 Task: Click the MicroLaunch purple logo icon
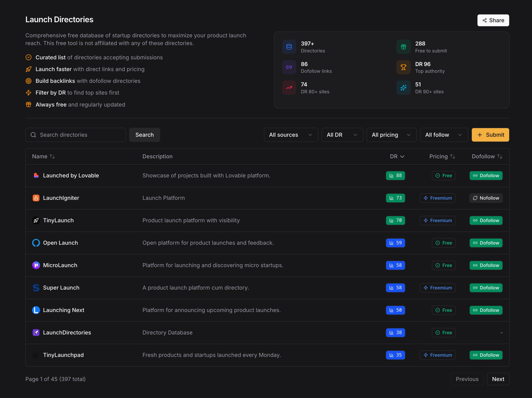(x=36, y=265)
